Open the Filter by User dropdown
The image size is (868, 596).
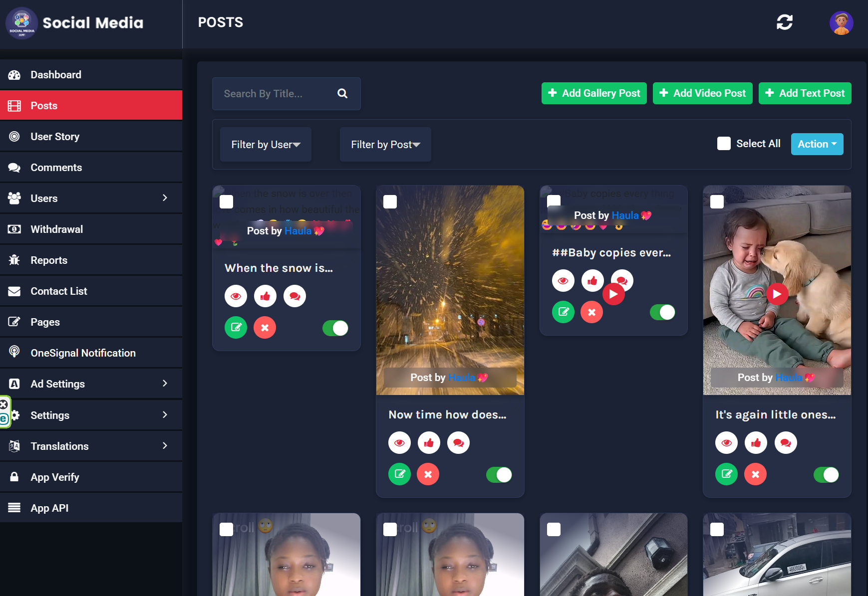(x=266, y=145)
